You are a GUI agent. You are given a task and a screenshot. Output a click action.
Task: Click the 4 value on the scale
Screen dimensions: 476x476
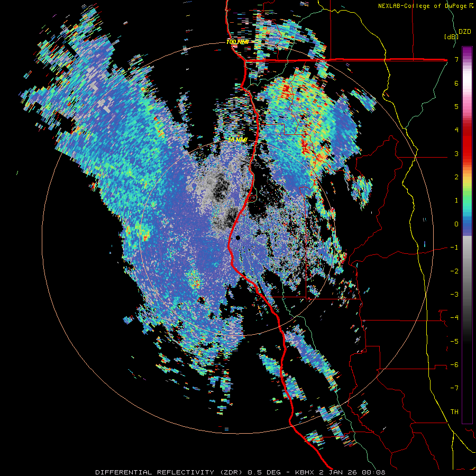click(456, 130)
